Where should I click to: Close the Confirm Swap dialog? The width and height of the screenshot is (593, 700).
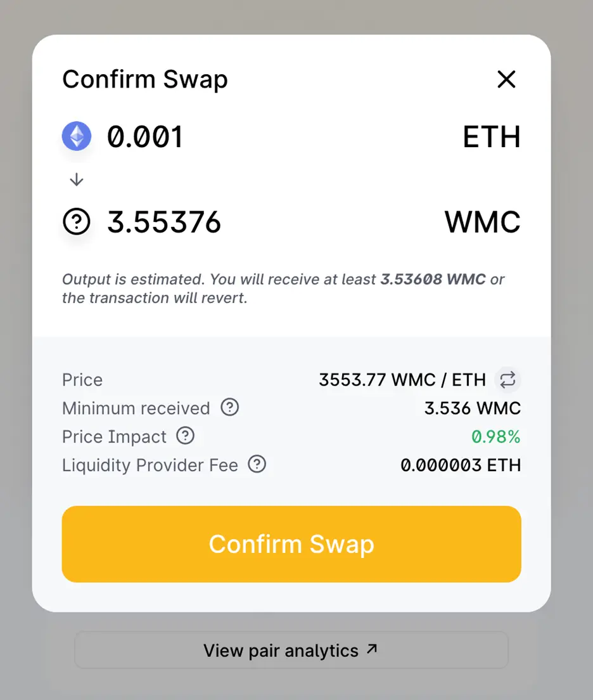coord(506,79)
